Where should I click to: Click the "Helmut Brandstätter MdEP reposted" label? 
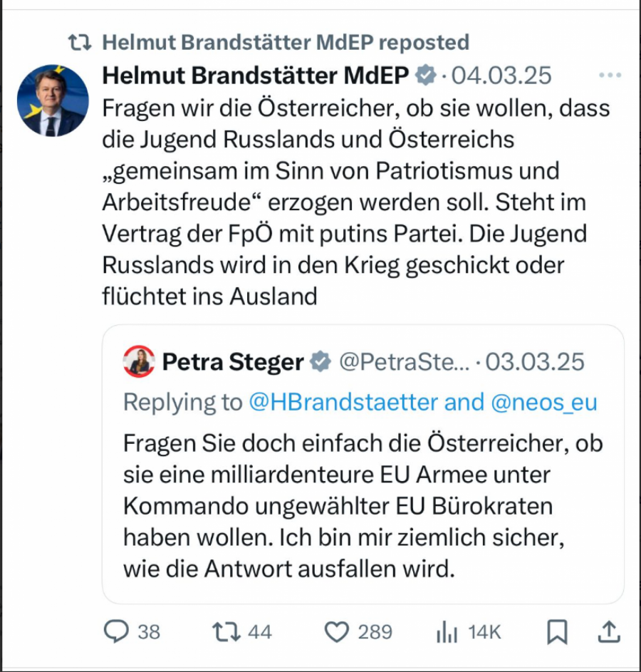point(286,43)
